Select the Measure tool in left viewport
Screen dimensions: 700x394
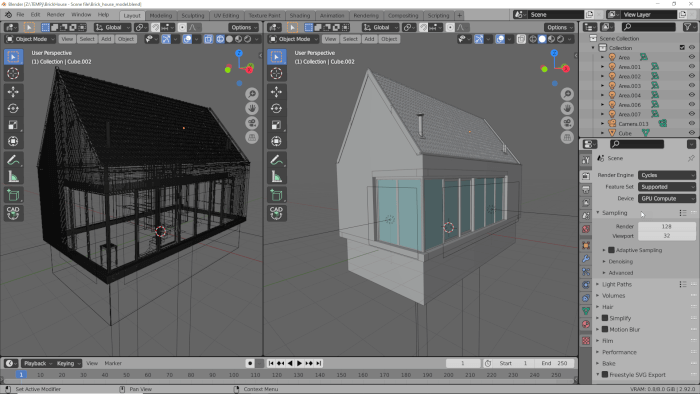pos(13,177)
